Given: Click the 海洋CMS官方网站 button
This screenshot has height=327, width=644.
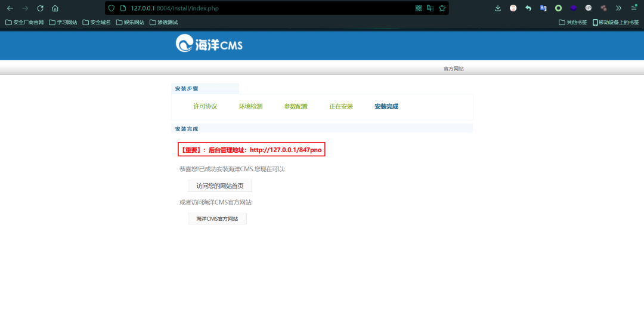Looking at the screenshot, I should (217, 218).
